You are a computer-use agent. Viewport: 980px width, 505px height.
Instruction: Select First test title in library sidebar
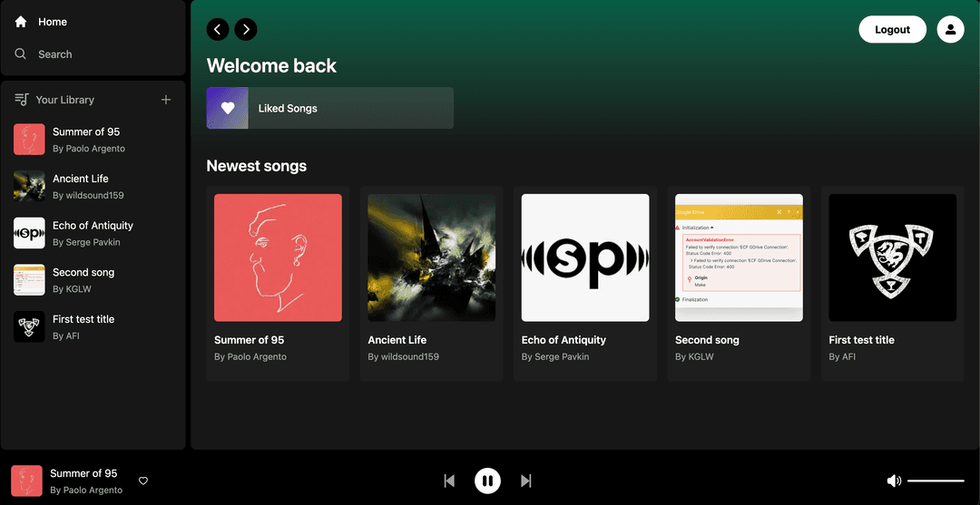[x=93, y=326]
